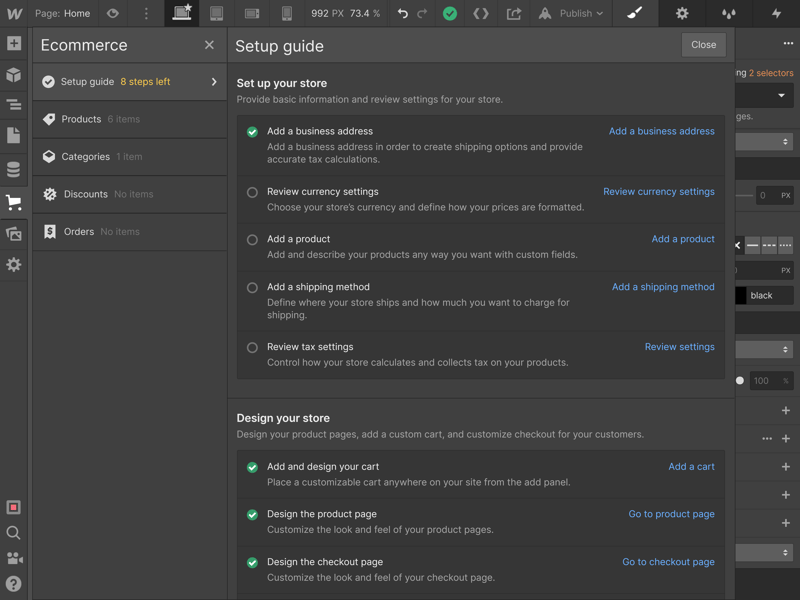Open the CMS collections panel
The width and height of the screenshot is (800, 600).
[x=14, y=170]
